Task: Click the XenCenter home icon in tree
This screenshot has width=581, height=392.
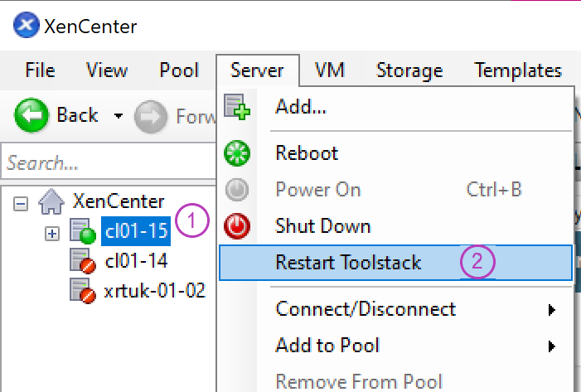Action: pyautogui.click(x=52, y=201)
